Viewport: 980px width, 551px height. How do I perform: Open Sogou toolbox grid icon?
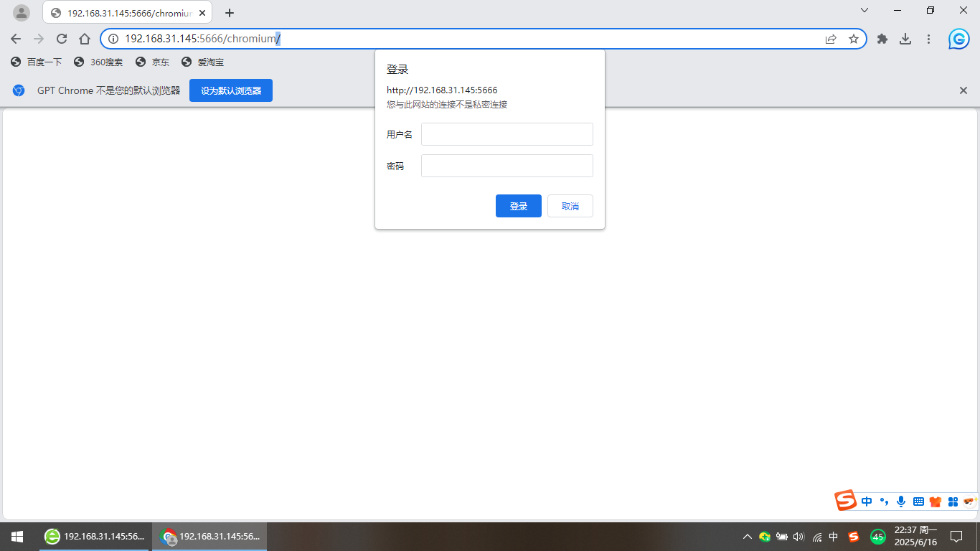point(953,501)
